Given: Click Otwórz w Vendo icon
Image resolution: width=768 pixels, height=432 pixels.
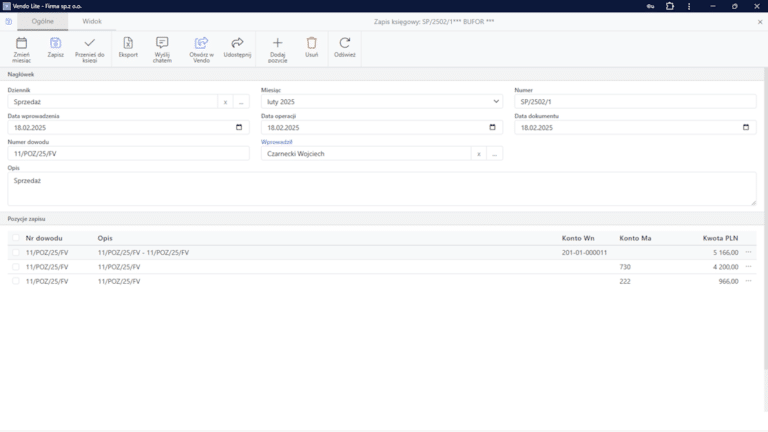Looking at the screenshot, I should [201, 43].
